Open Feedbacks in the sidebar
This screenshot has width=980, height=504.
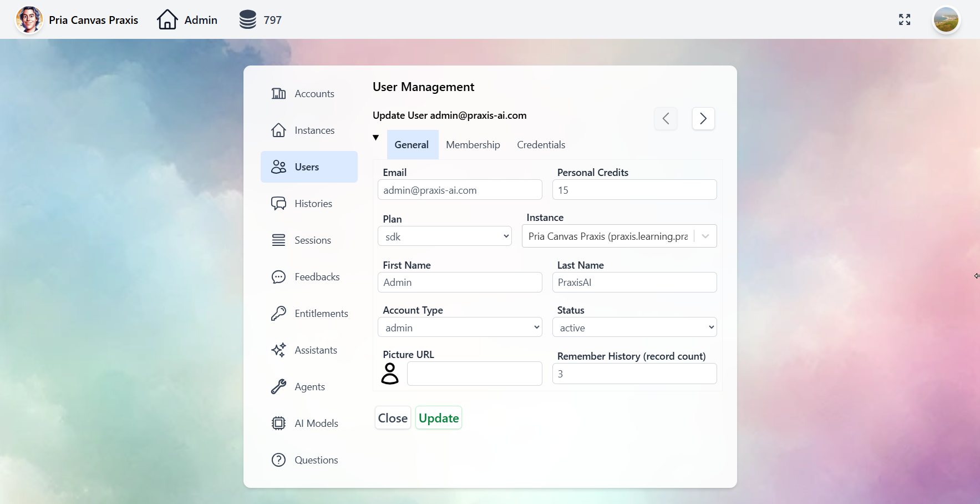pyautogui.click(x=309, y=276)
